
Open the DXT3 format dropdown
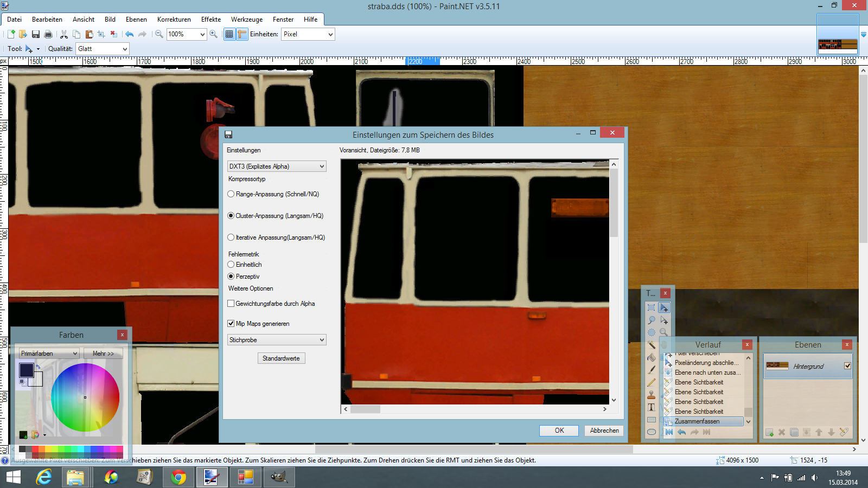pos(277,166)
